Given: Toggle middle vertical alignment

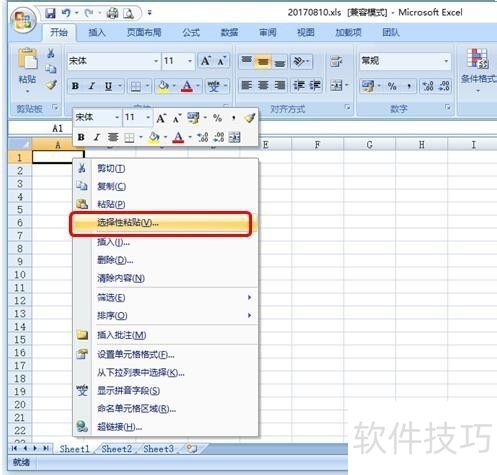Looking at the screenshot, I should [263, 61].
